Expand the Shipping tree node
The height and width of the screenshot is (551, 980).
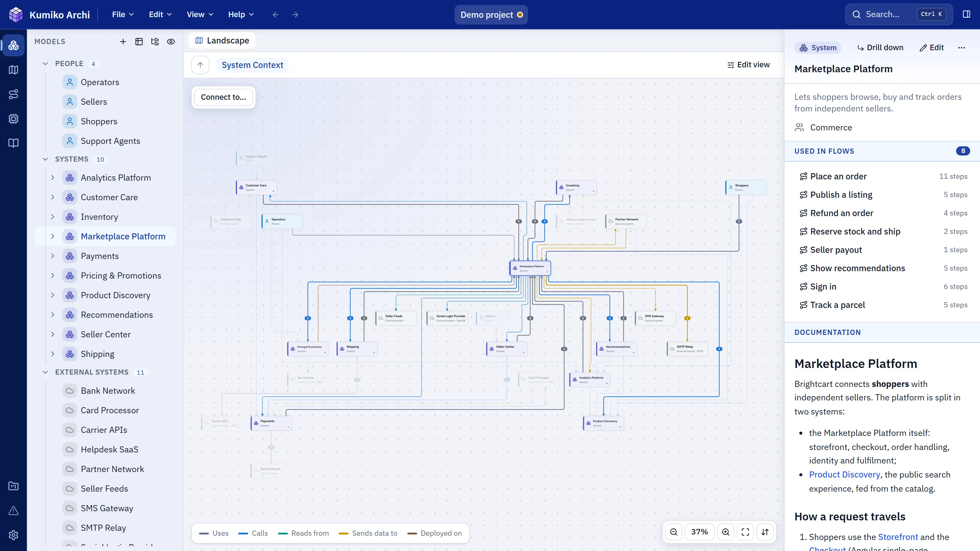coord(53,354)
